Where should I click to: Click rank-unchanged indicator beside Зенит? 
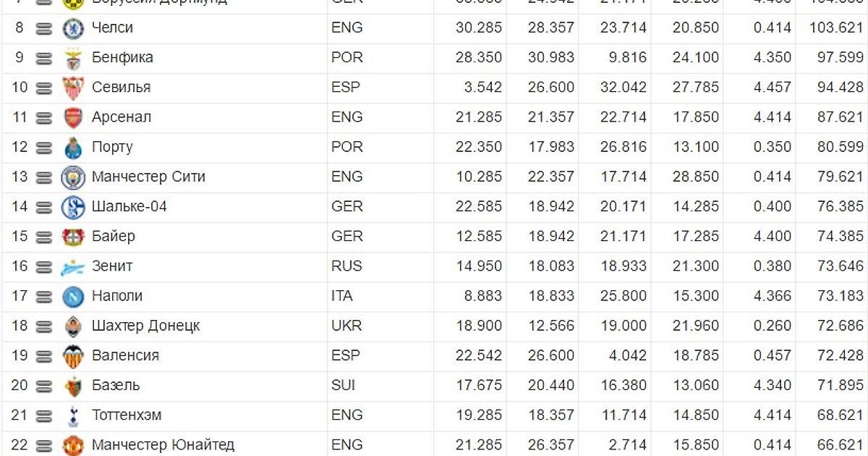coord(44,266)
